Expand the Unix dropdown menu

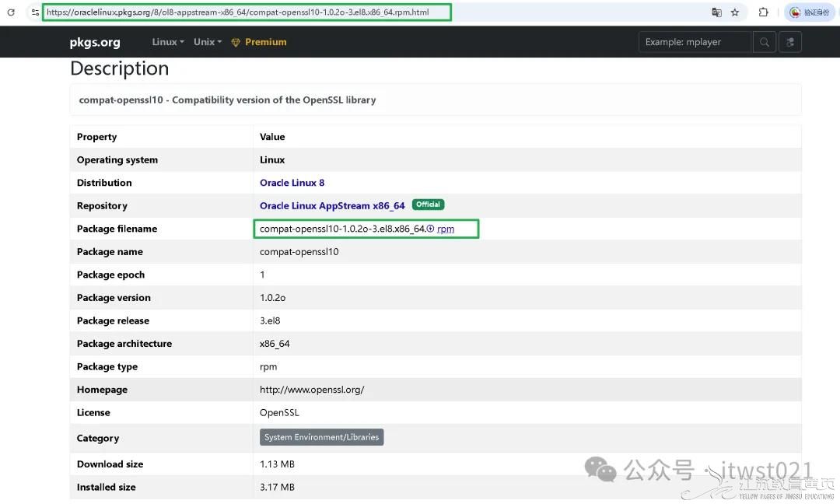pyautogui.click(x=208, y=42)
